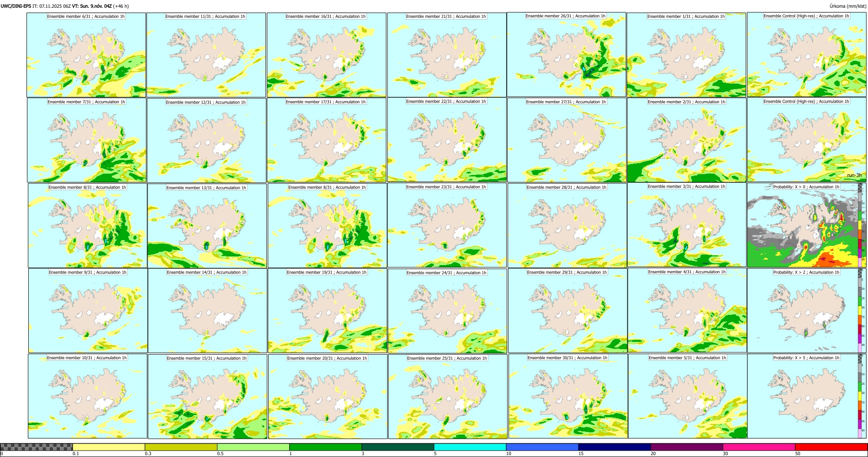Screen dimensions: 868x457
Task: Click the 'UWC/DINI-EPS' header title
Action: [x=16, y=6]
